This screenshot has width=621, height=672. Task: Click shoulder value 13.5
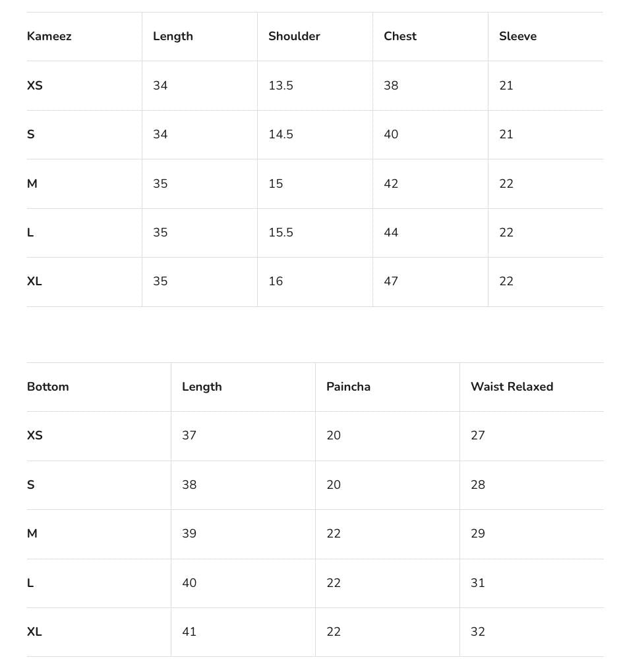[x=281, y=86]
